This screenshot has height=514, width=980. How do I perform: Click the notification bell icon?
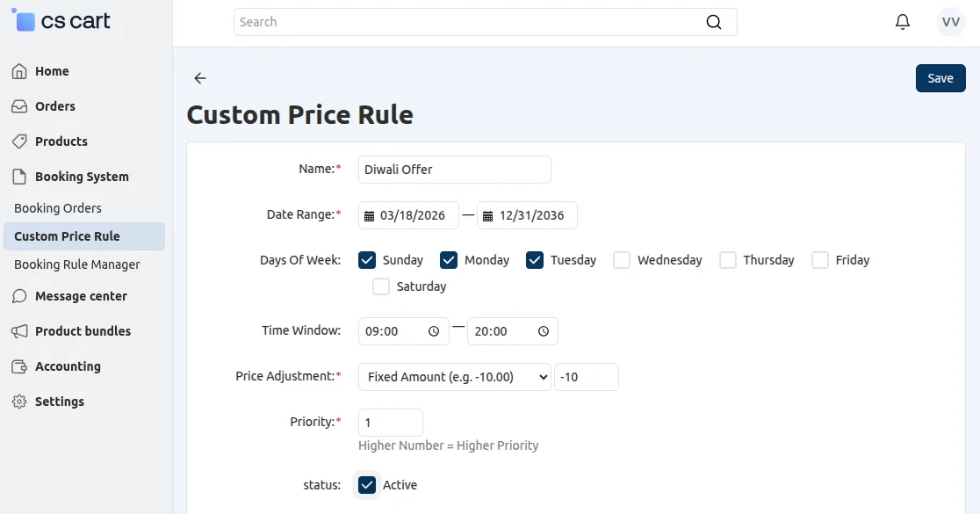(x=902, y=21)
